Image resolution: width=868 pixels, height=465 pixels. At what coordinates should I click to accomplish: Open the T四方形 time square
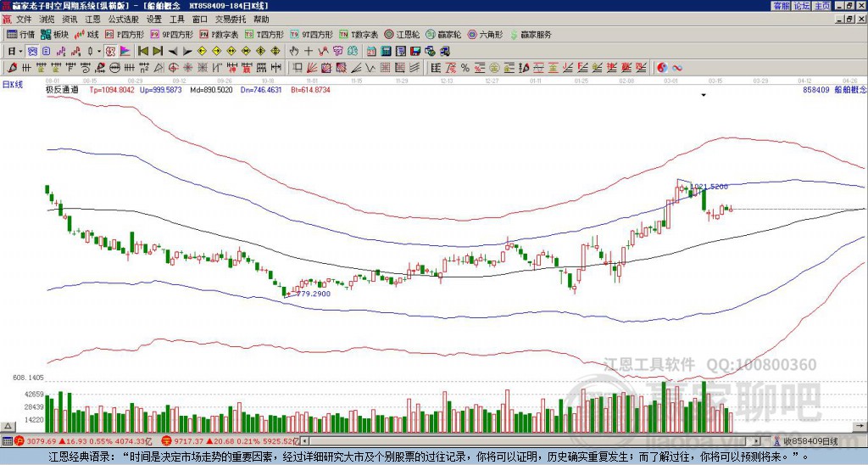(264, 34)
